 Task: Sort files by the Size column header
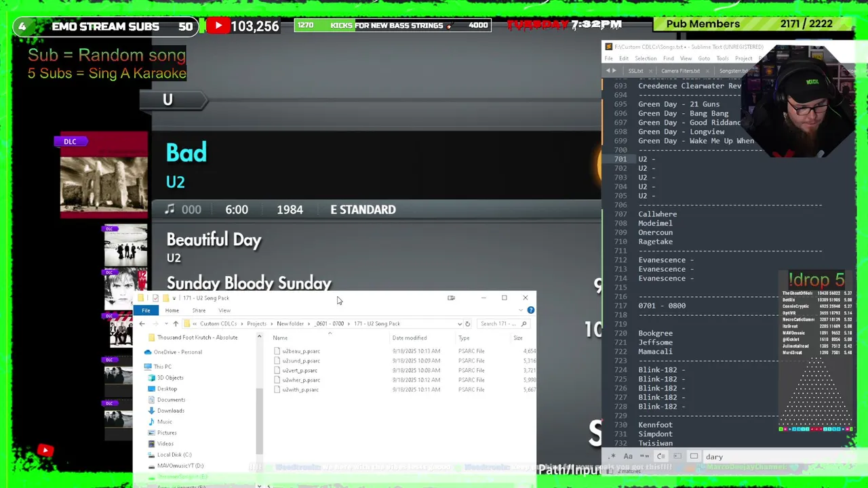[518, 338]
